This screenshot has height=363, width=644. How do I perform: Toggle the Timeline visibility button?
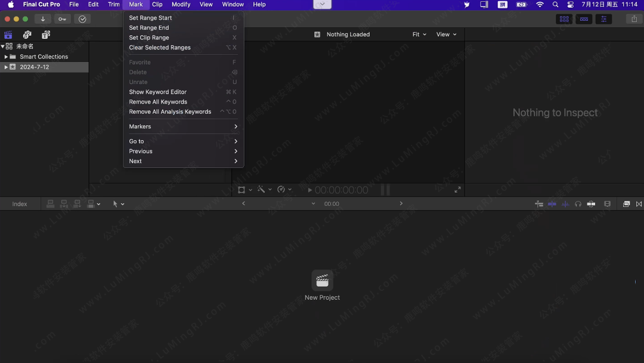584,19
